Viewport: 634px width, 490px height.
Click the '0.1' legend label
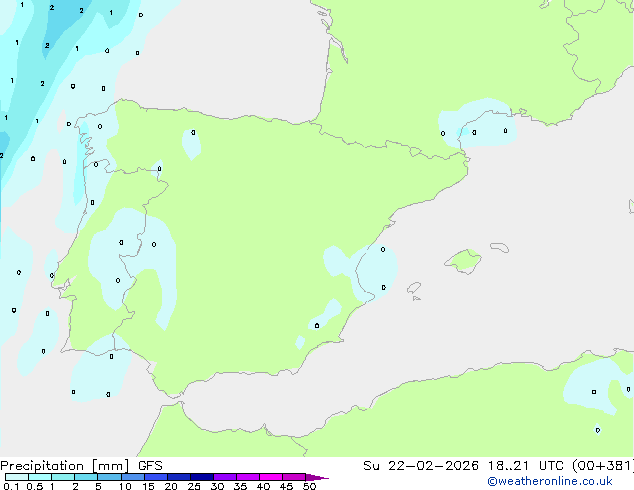(11, 486)
